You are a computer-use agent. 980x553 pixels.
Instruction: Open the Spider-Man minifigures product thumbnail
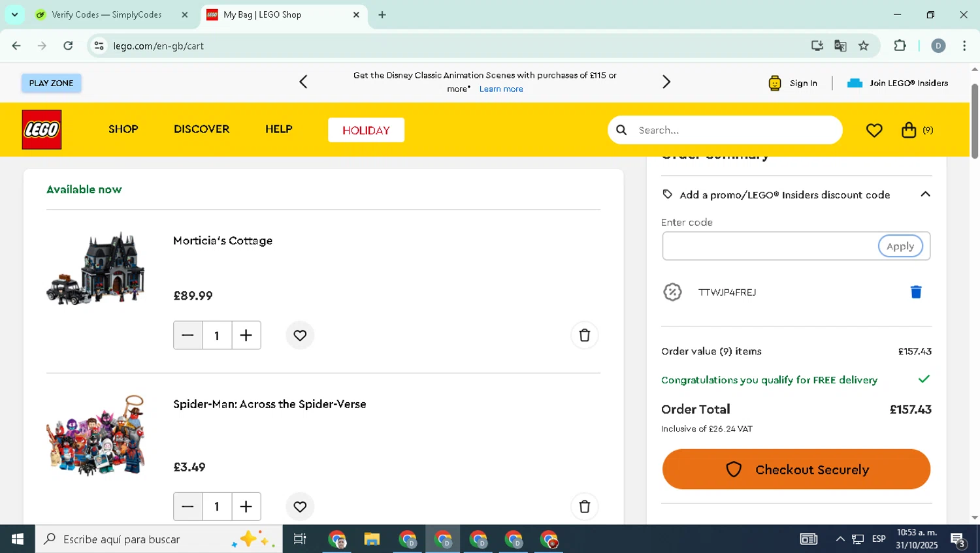point(96,435)
